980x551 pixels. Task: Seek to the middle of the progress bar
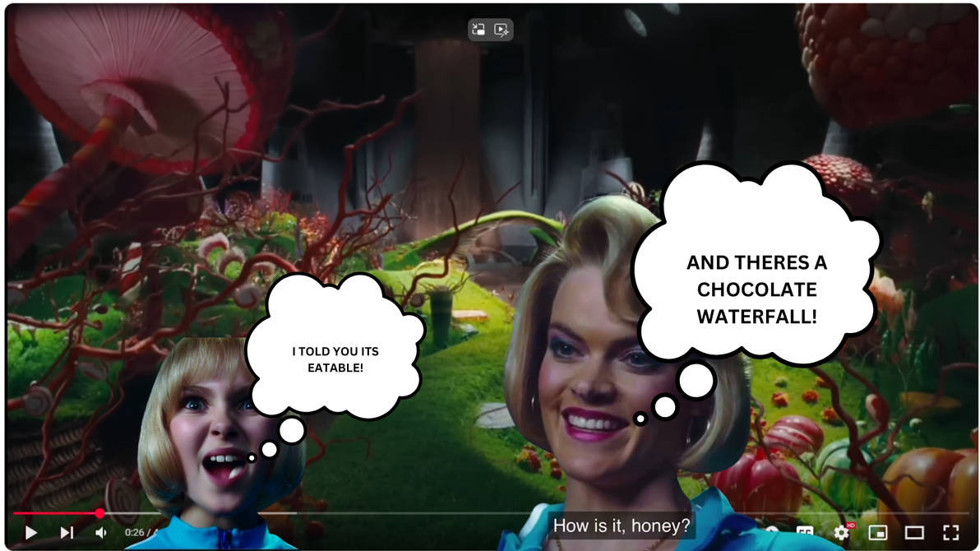tap(490, 513)
